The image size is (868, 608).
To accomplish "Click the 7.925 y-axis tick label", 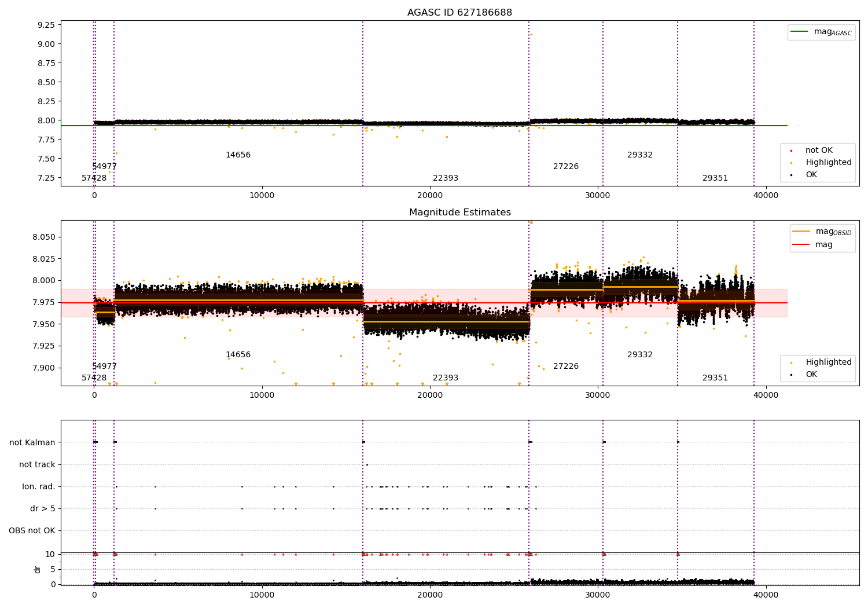I will 43,346.
